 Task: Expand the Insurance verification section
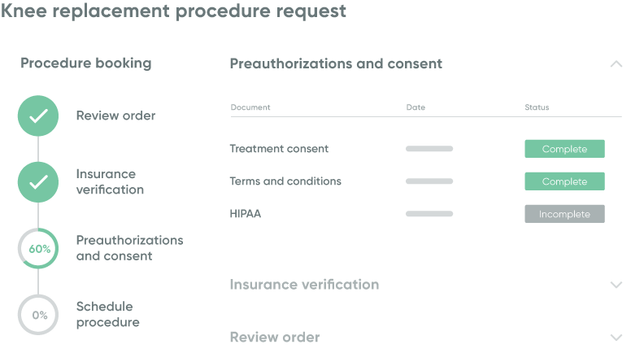click(616, 285)
